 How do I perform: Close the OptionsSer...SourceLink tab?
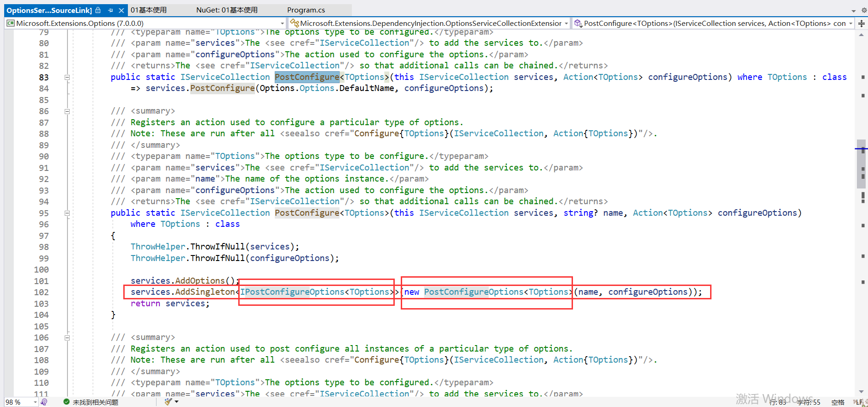click(x=121, y=10)
